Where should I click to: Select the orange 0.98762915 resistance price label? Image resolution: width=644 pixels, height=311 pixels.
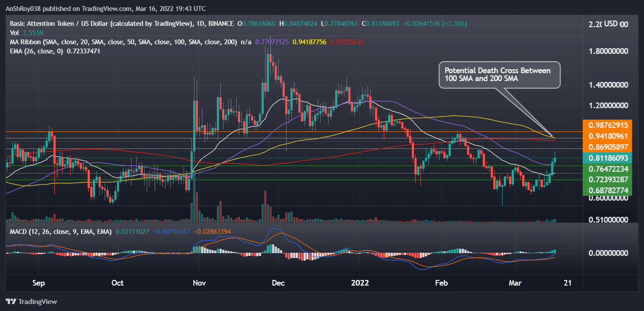pos(608,125)
